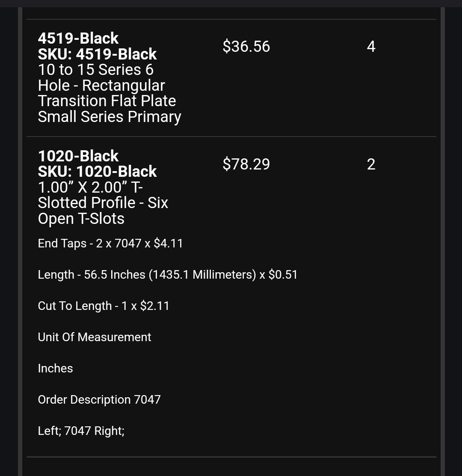The height and width of the screenshot is (476, 462).
Task: Click quantity 2 for 1020-Black
Action: click(x=371, y=164)
